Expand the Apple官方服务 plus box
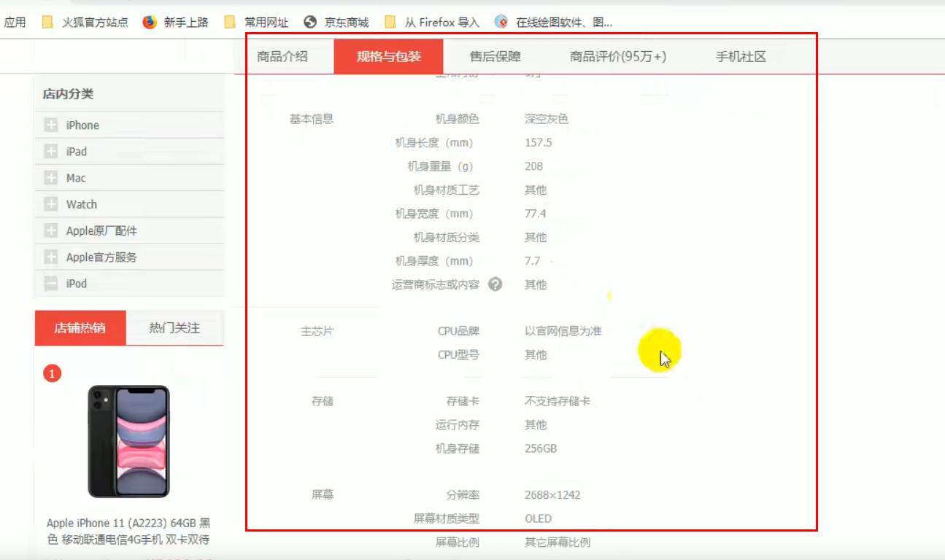Screen dimensions: 945x560 [x=50, y=257]
